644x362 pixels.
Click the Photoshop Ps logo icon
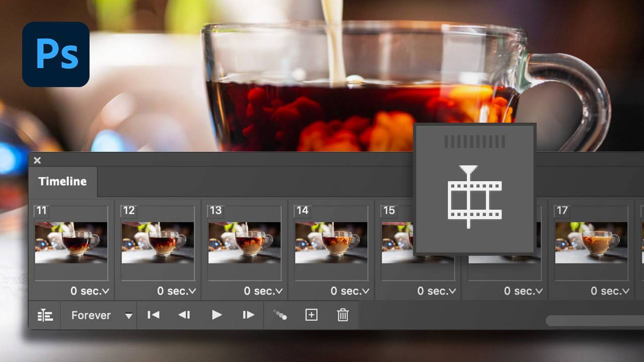[56, 54]
